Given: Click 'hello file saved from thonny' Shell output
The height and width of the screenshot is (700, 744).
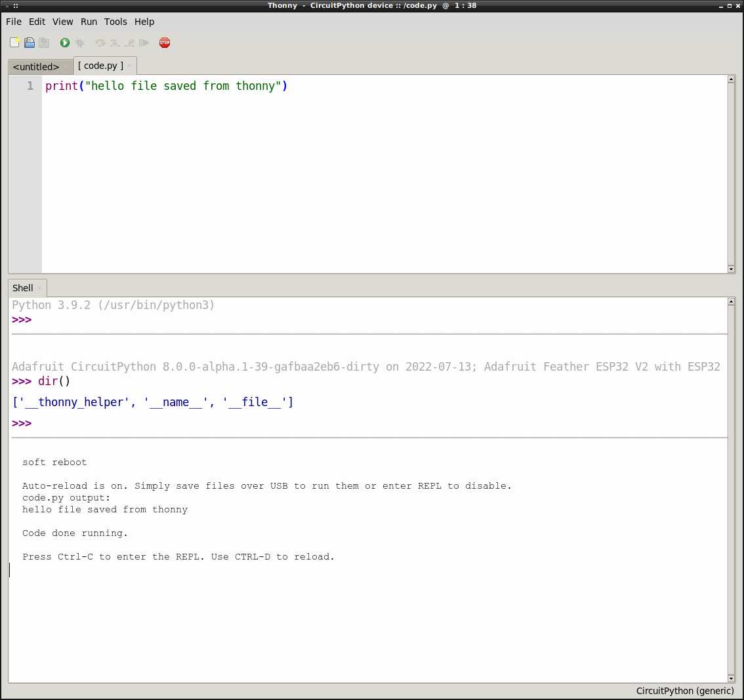Looking at the screenshot, I should tap(105, 510).
